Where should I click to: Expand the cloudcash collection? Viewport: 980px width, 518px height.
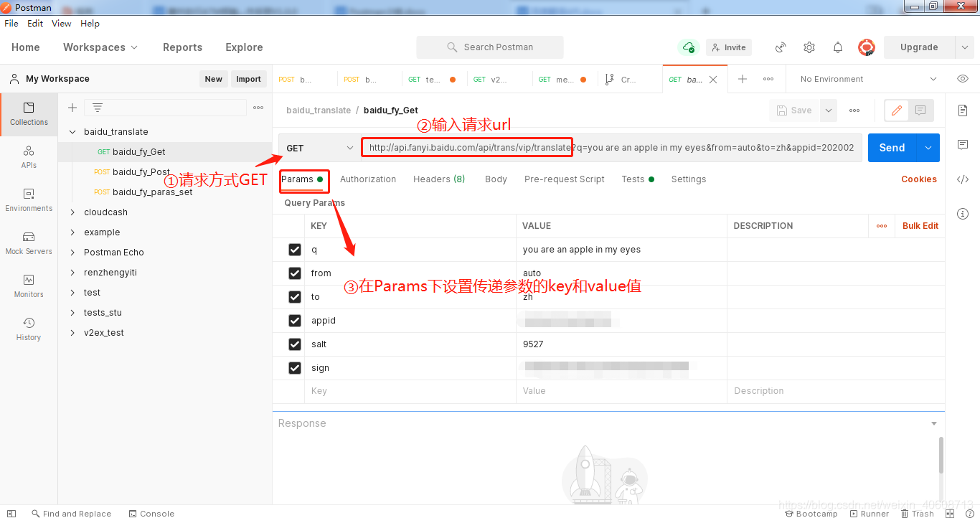click(x=72, y=212)
